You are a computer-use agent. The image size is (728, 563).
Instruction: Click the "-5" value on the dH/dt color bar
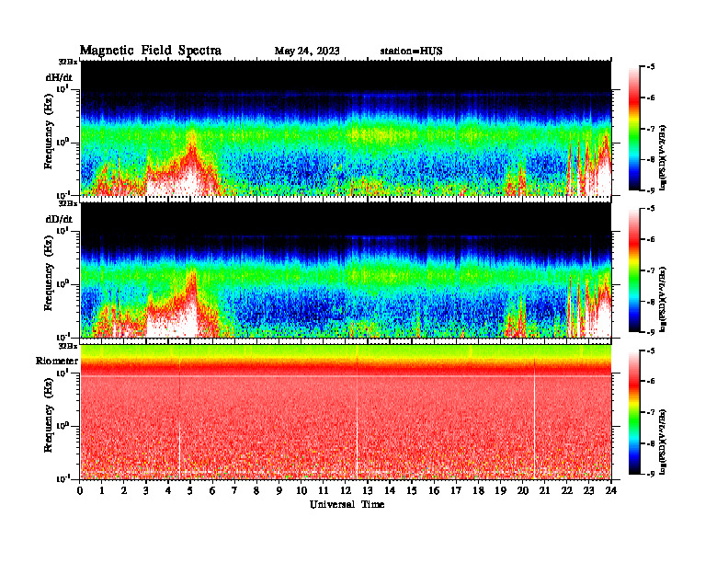[651, 67]
